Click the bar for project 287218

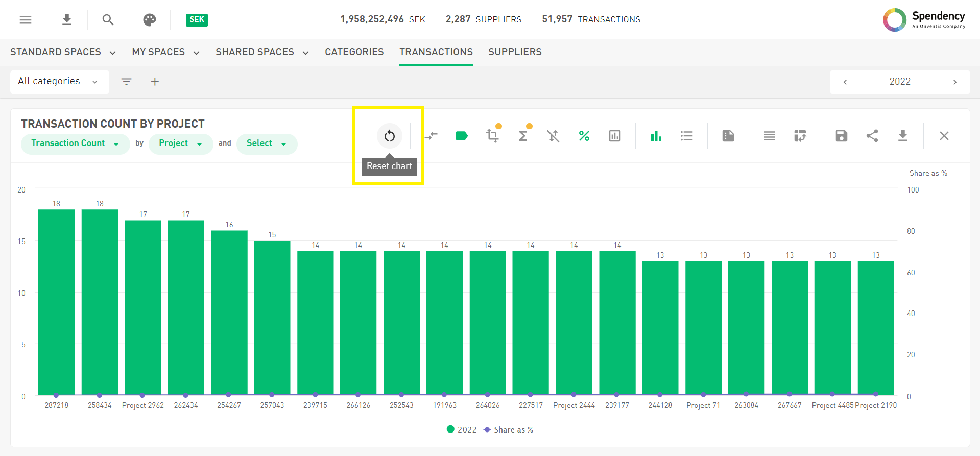[x=56, y=301]
